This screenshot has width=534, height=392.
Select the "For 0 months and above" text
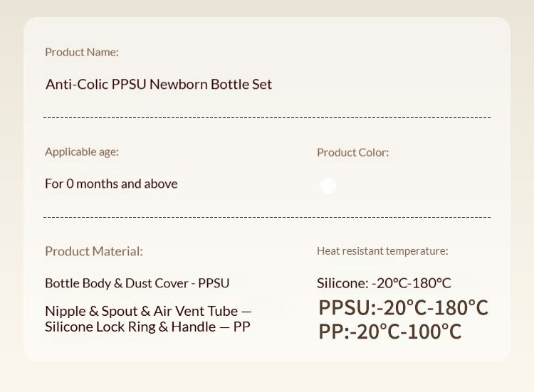pos(111,184)
